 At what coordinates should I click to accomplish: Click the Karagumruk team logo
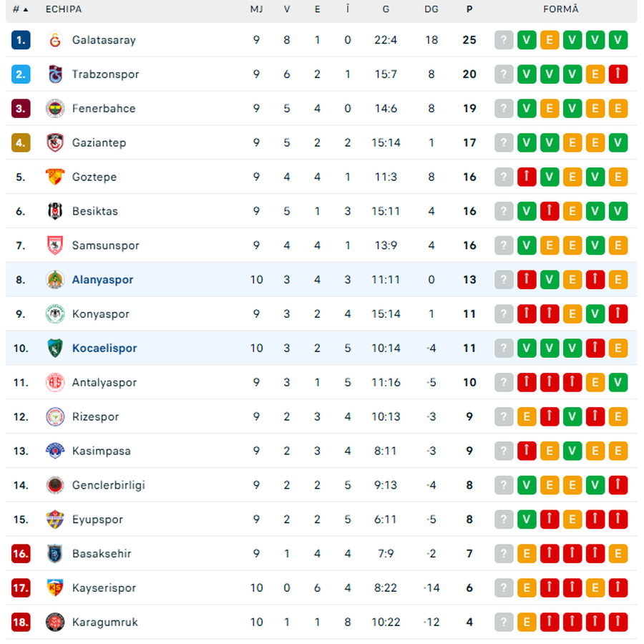pos(55,622)
